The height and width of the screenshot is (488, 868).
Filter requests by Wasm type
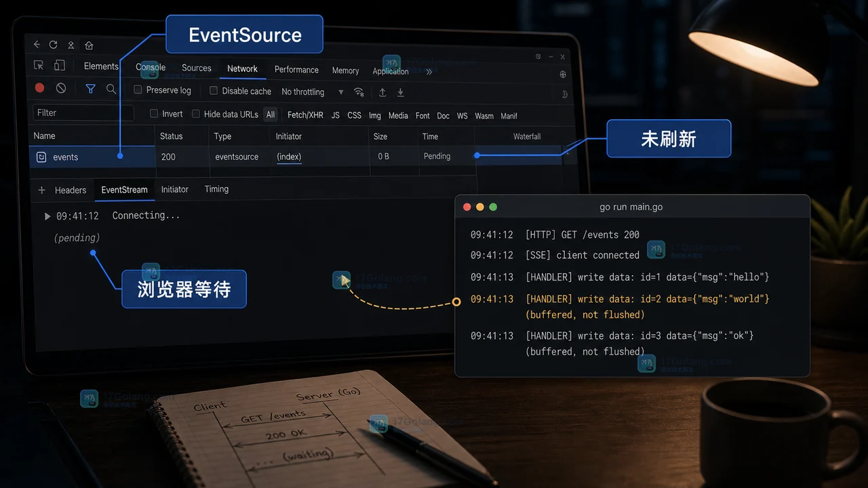[484, 116]
